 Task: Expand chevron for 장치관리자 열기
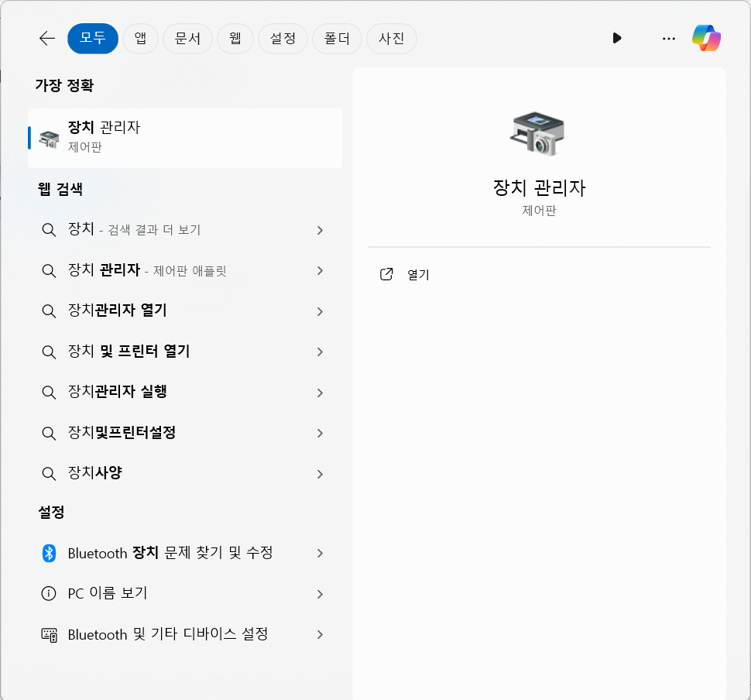(320, 311)
